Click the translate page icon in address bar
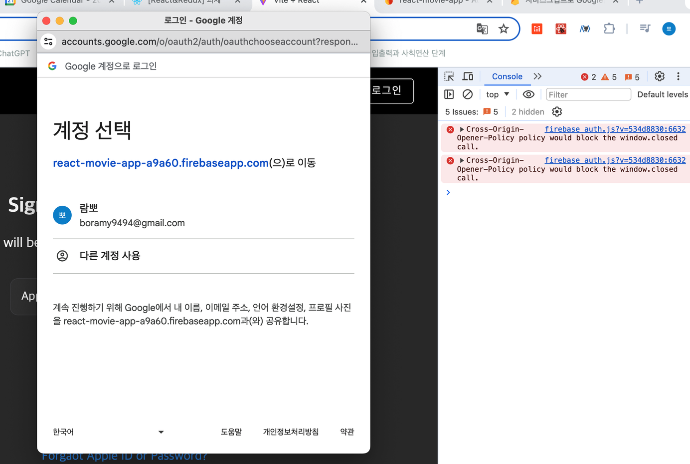This screenshot has height=464, width=690. tap(482, 29)
